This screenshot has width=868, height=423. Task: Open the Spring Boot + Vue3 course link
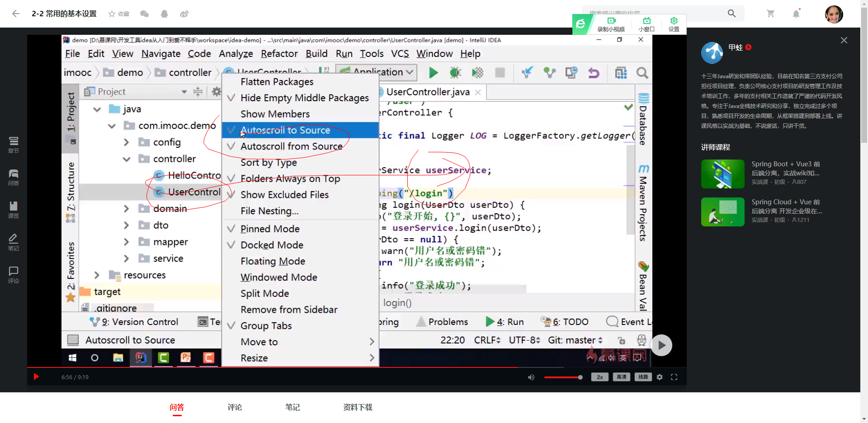click(x=785, y=168)
